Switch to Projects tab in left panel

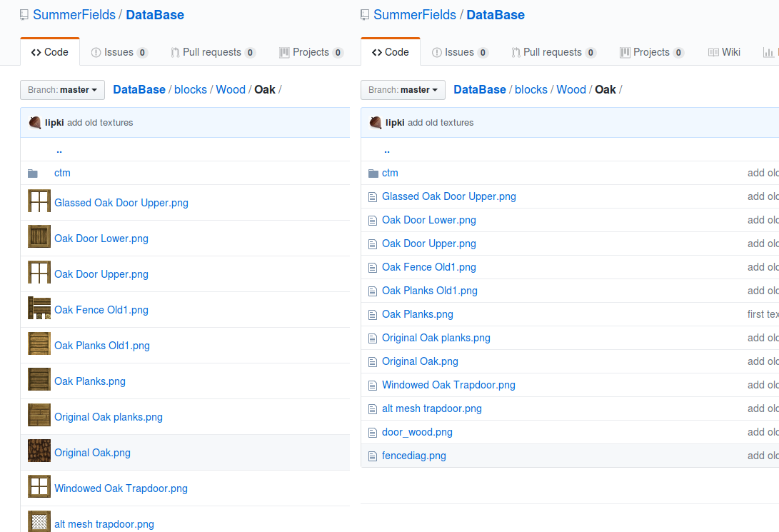[311, 52]
